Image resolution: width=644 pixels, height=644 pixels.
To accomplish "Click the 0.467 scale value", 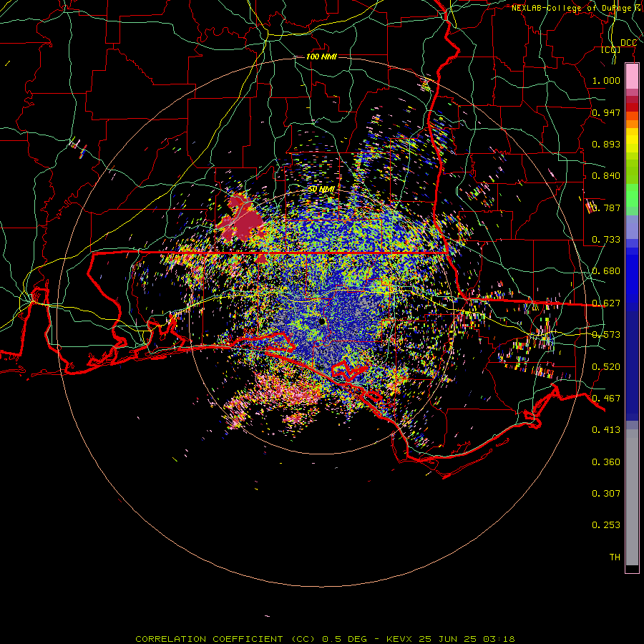I will [x=606, y=398].
